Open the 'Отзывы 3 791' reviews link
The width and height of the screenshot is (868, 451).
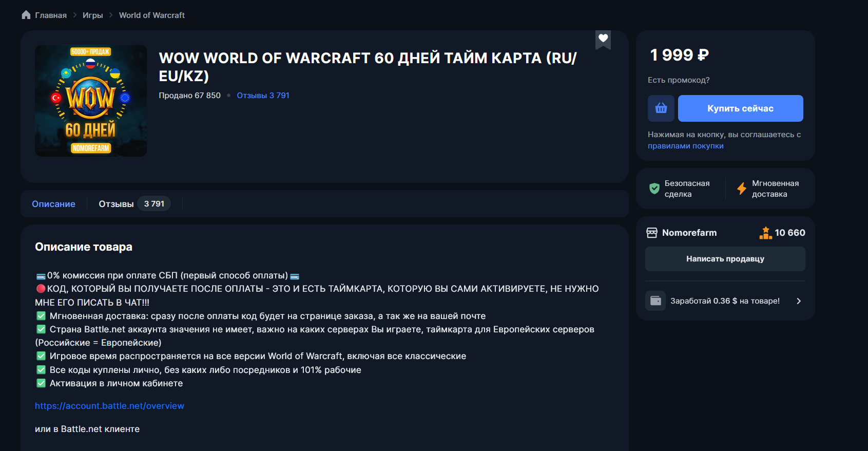[263, 96]
